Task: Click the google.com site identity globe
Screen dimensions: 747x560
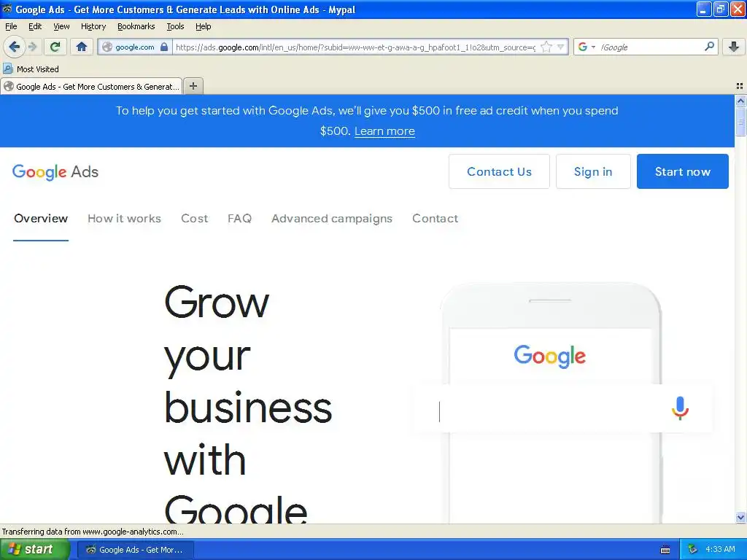Action: point(107,47)
